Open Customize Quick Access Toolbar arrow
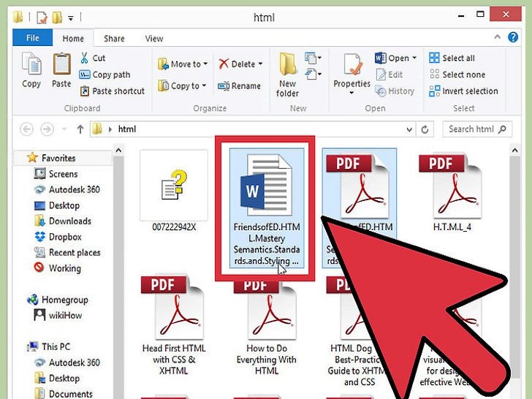Image resolution: width=532 pixels, height=399 pixels. (x=71, y=18)
